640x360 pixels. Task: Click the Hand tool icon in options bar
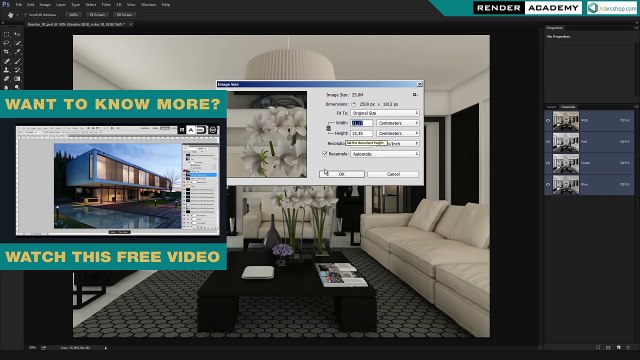tap(10, 15)
